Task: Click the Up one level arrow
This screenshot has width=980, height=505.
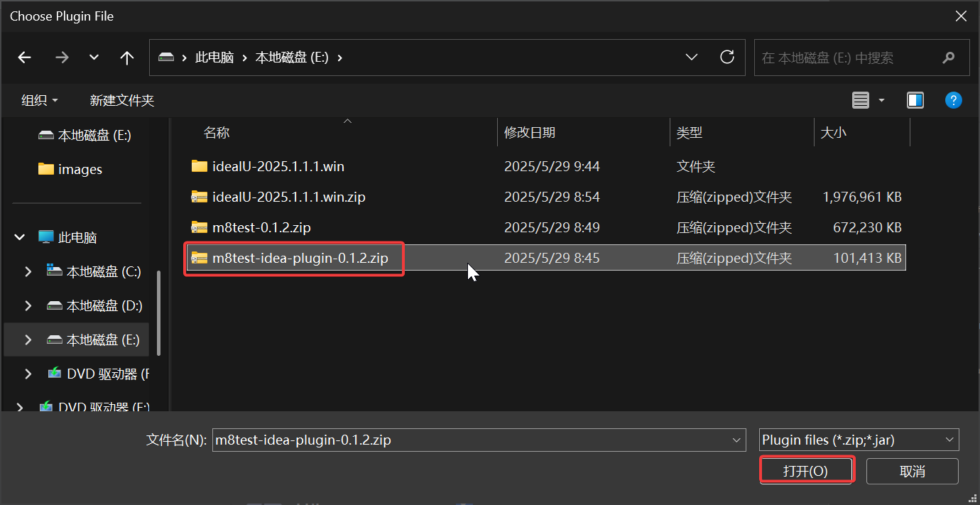Action: click(x=127, y=58)
